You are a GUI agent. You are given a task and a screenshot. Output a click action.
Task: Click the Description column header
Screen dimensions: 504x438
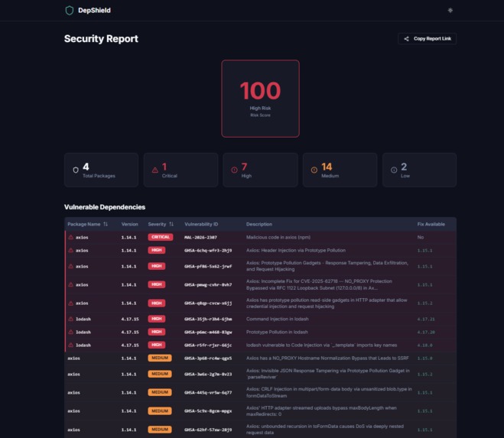pos(259,224)
